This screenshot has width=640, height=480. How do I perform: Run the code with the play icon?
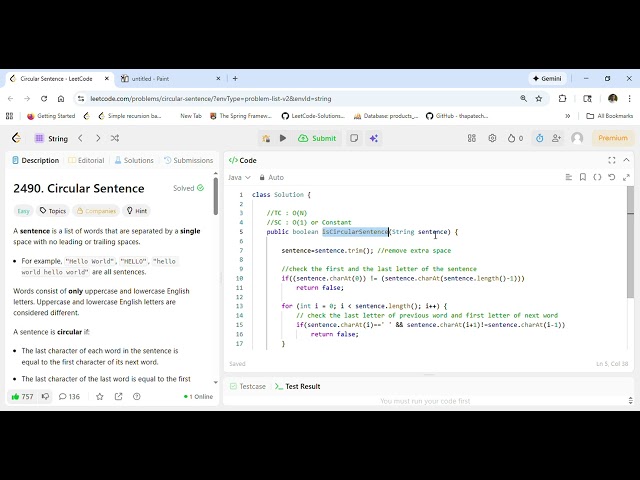283,138
